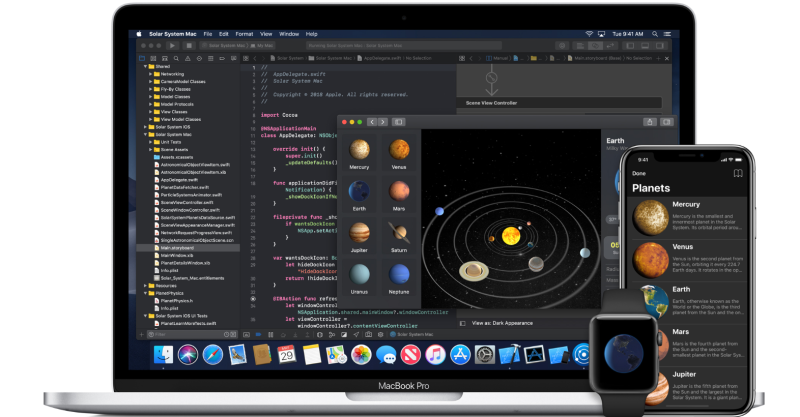Expand the Resources folder

pyautogui.click(x=145, y=286)
